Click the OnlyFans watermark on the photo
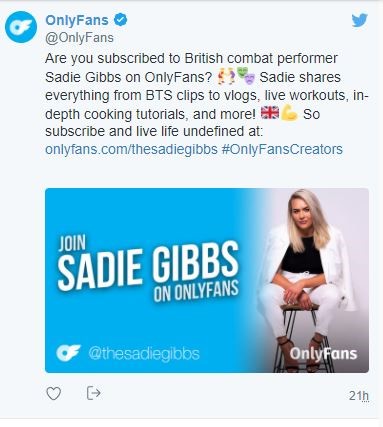383x427 pixels. coord(323,354)
